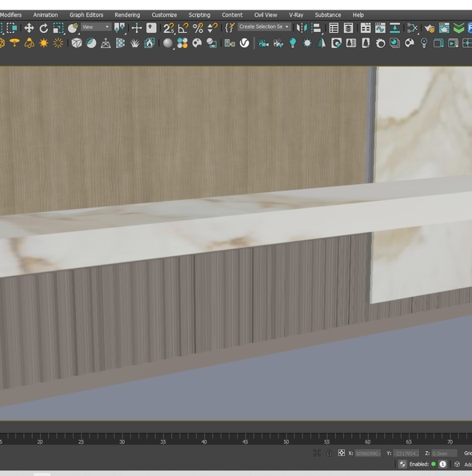Toggle the Percent Snap button
The width and height of the screenshot is (472, 476).
pos(198,28)
